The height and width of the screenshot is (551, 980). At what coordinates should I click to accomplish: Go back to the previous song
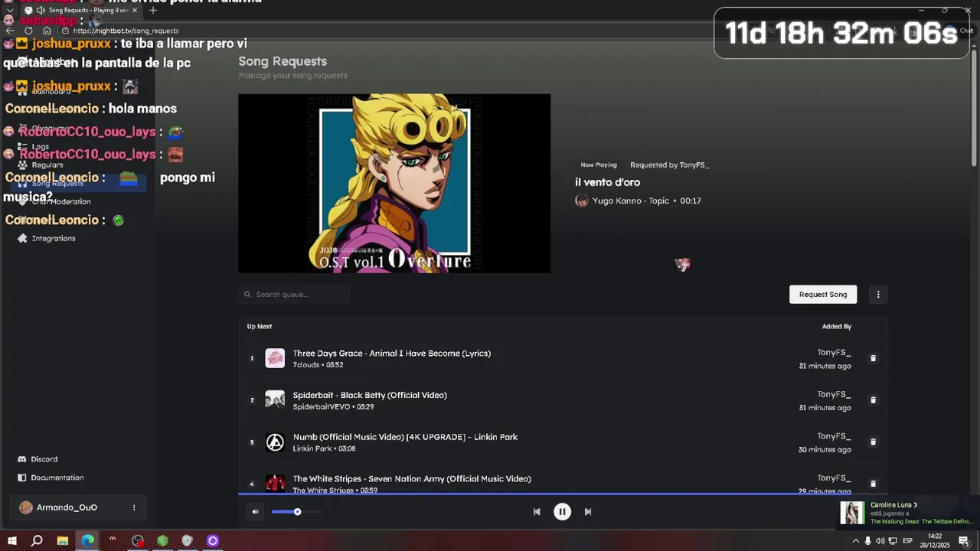[x=537, y=512]
